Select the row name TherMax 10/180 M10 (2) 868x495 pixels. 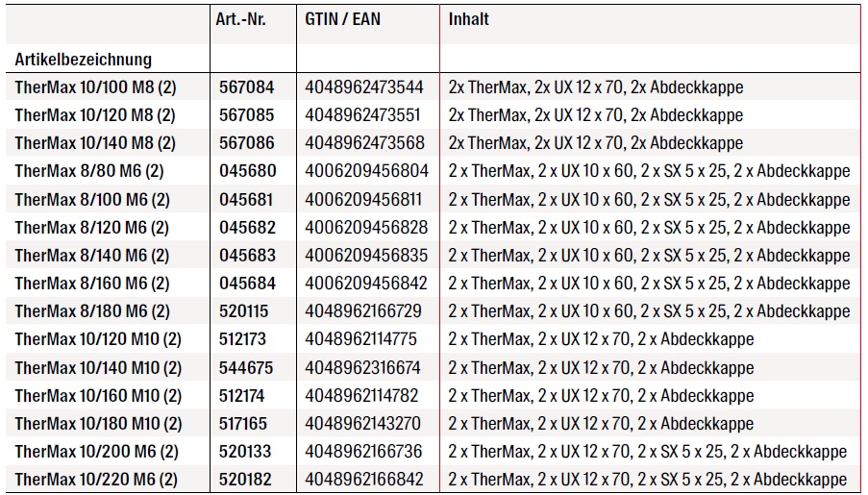tap(98, 424)
